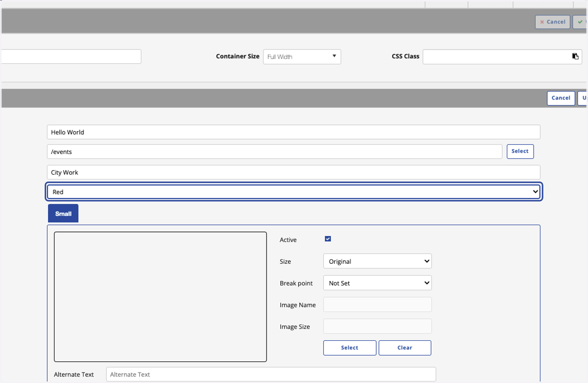Uncheck the Active checkbox

(x=328, y=239)
